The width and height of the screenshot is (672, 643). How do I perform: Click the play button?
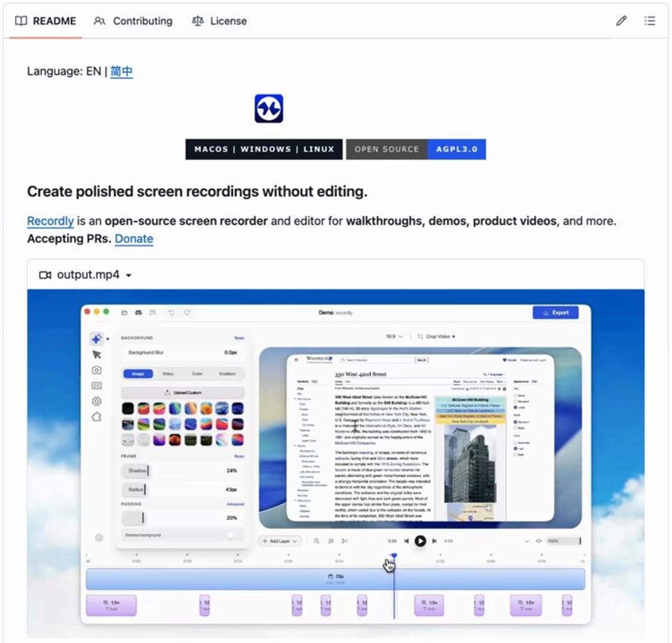(x=420, y=541)
